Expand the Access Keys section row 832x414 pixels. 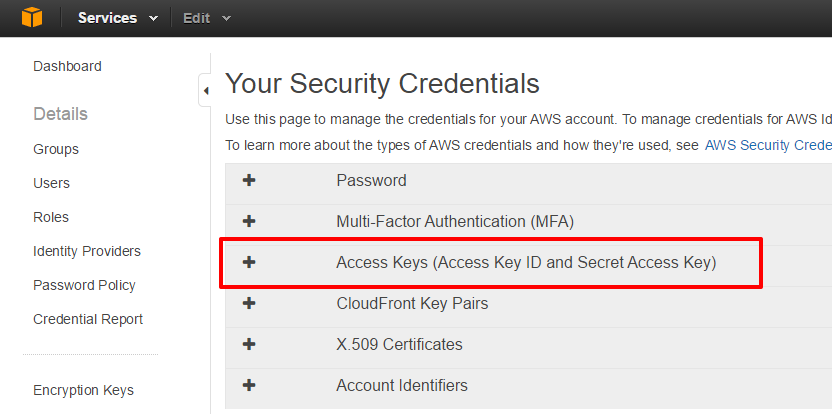[528, 262]
